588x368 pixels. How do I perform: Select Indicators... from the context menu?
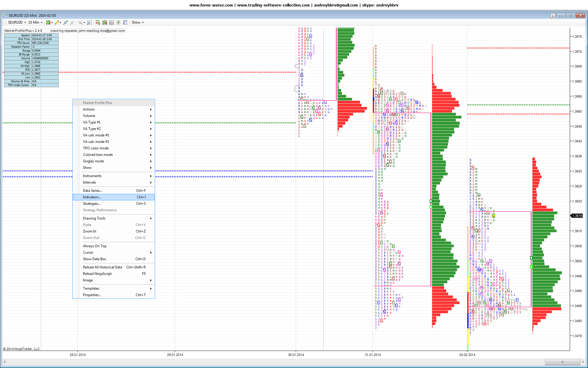(92, 197)
